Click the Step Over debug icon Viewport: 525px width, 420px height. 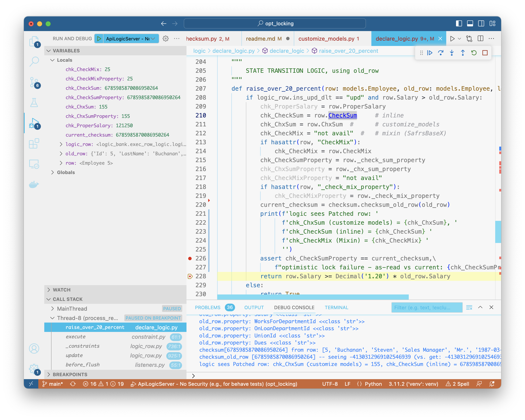coord(440,53)
